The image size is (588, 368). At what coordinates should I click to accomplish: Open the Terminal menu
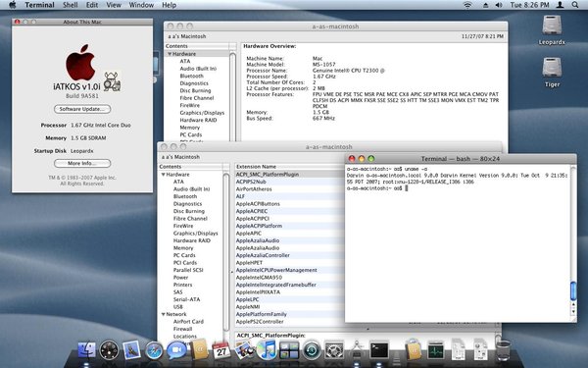[40, 5]
